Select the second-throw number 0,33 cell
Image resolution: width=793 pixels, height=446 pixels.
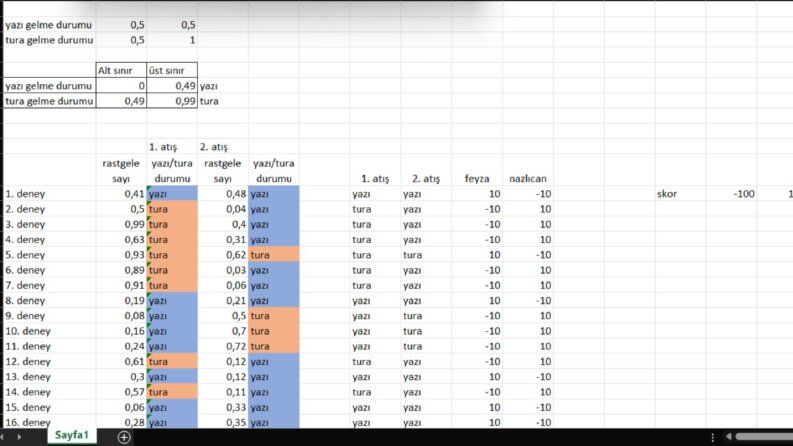[223, 407]
